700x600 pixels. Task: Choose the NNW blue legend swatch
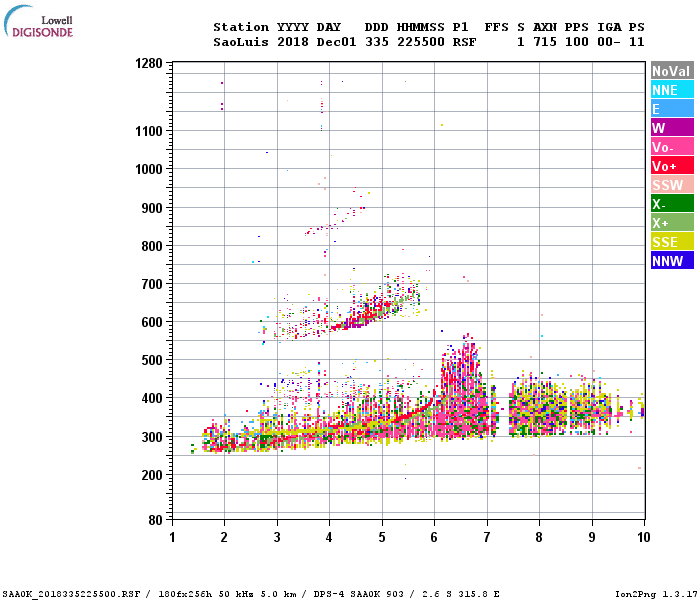pyautogui.click(x=672, y=260)
